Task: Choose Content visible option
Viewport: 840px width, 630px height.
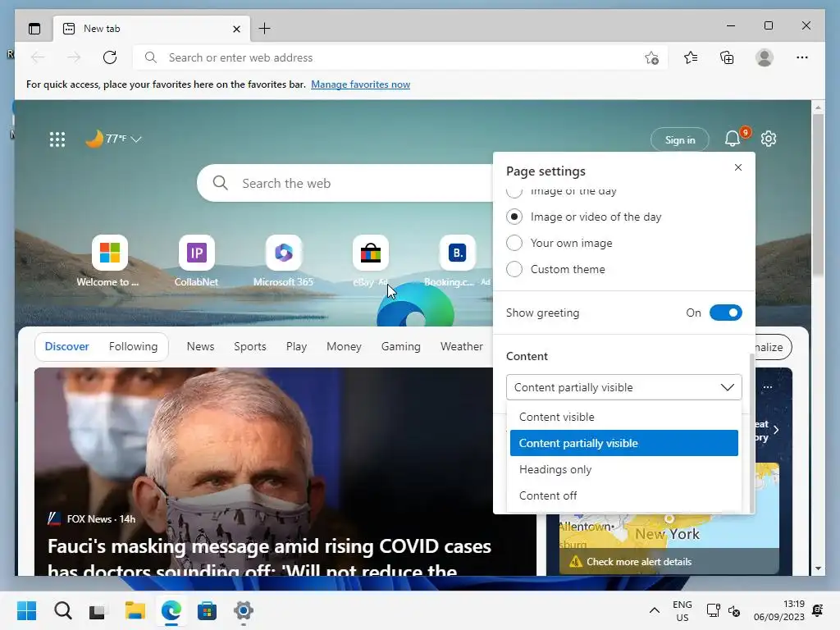Action: click(x=623, y=417)
